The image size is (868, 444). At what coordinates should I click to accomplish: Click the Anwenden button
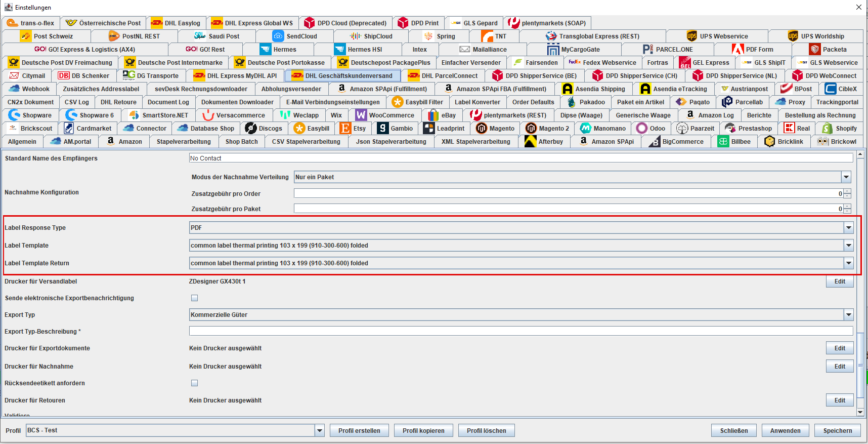785,431
